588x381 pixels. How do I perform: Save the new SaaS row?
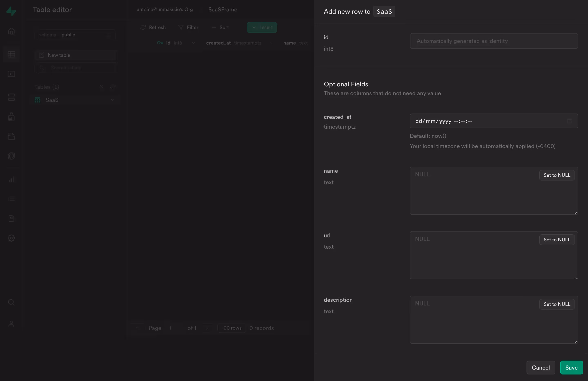[x=571, y=367]
